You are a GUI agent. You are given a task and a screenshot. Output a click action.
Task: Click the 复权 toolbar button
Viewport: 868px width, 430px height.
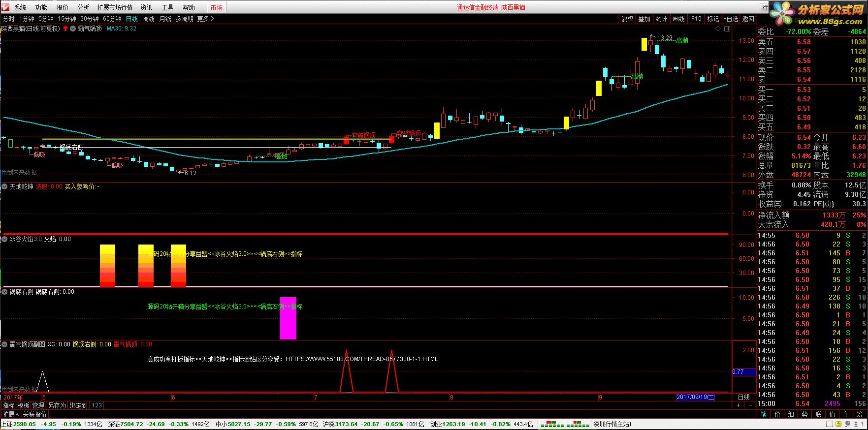coord(627,19)
